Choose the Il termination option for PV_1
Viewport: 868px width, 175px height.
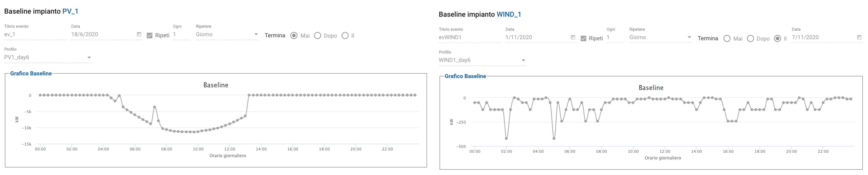345,36
